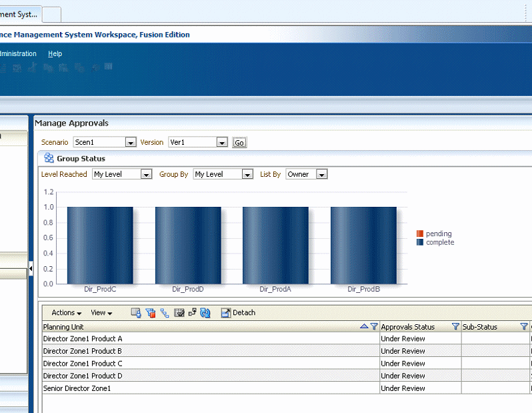Click the checklist validate icon in table toolbar
This screenshot has height=413, width=532.
(x=179, y=312)
